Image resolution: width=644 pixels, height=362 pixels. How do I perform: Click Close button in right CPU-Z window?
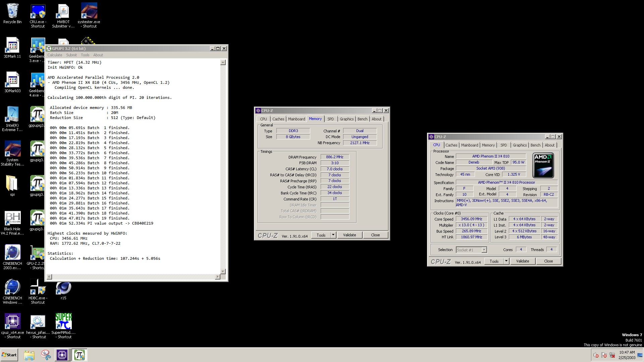tap(548, 261)
